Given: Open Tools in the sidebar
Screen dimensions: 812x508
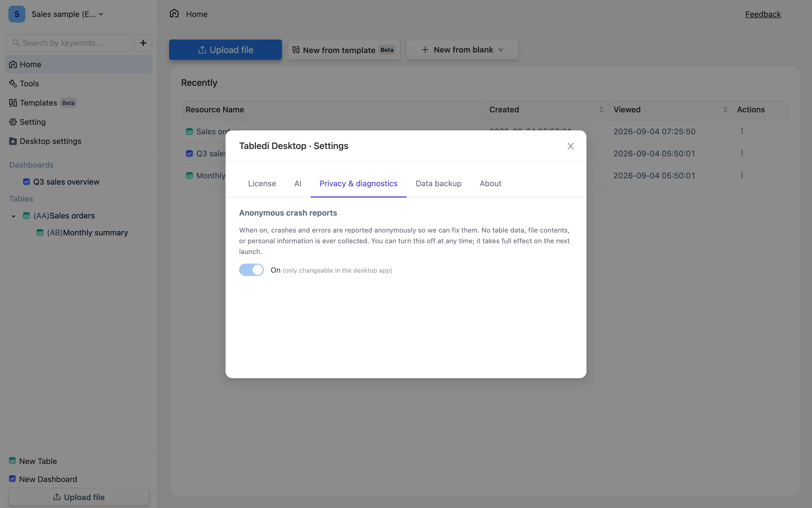Looking at the screenshot, I should (79, 83).
